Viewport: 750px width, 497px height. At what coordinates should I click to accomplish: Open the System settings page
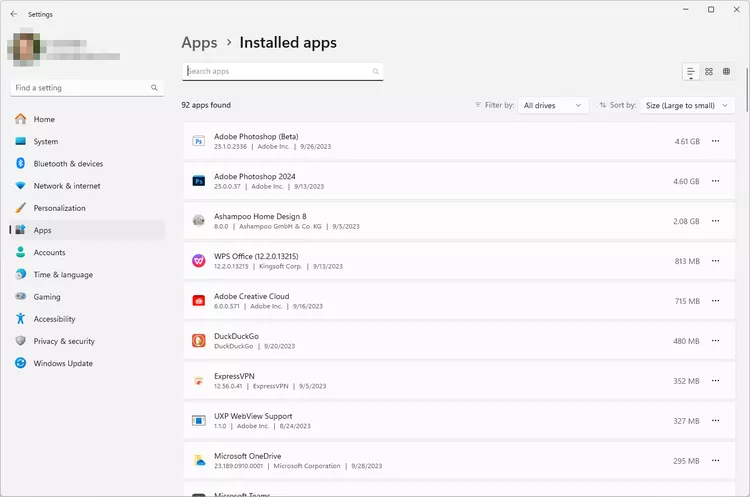[87, 142]
